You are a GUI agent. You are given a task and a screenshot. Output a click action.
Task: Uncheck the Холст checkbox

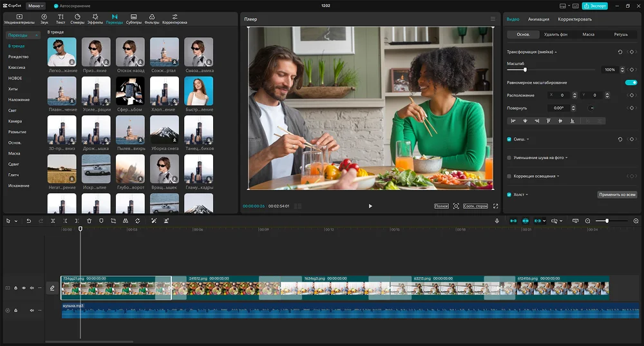(509, 195)
